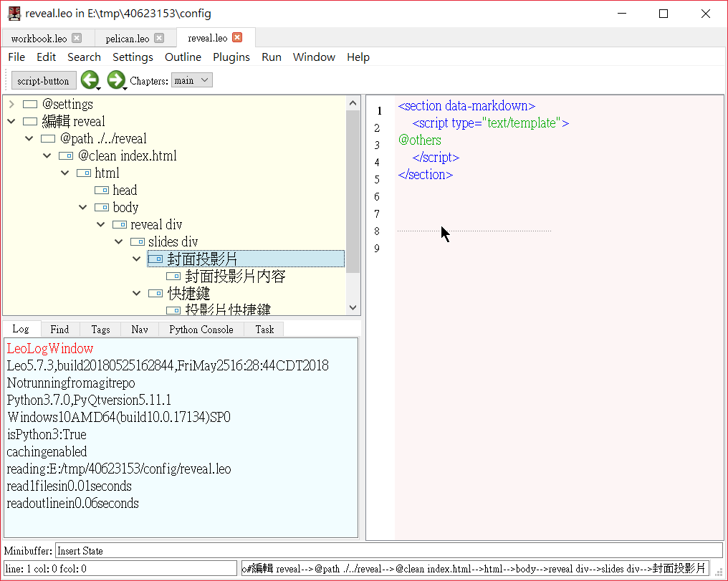Select the head tree node
728x581 pixels.
pos(125,191)
